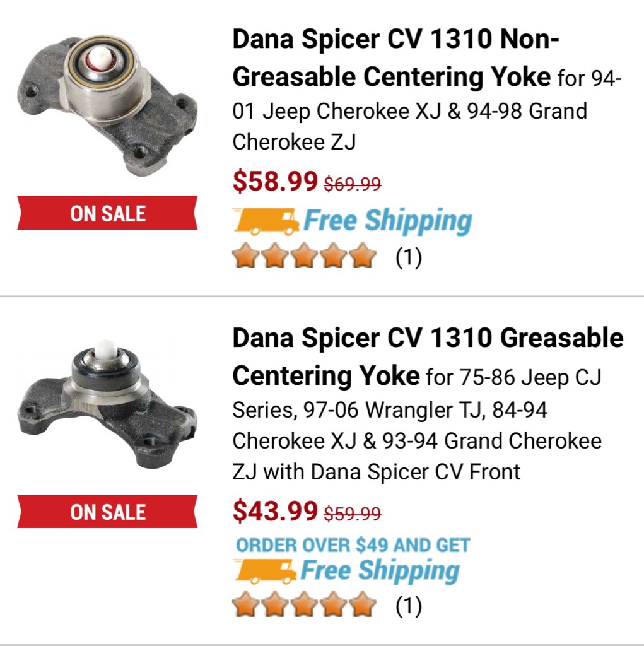Click the ORDER OVER $49 AND GET text
644x646 pixels.
tap(353, 545)
